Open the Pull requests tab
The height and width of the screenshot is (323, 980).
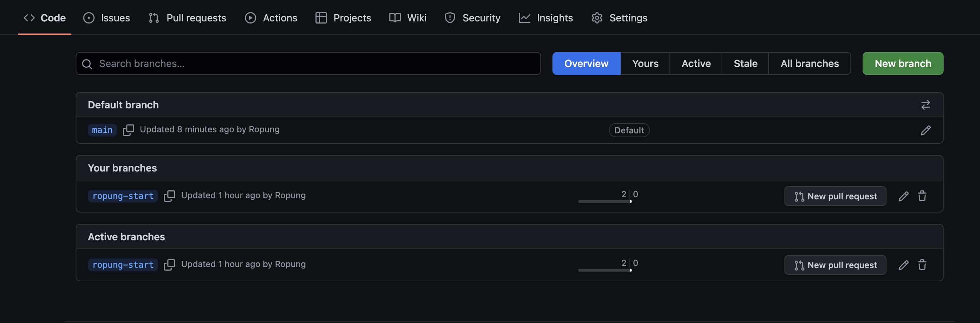pos(187,18)
